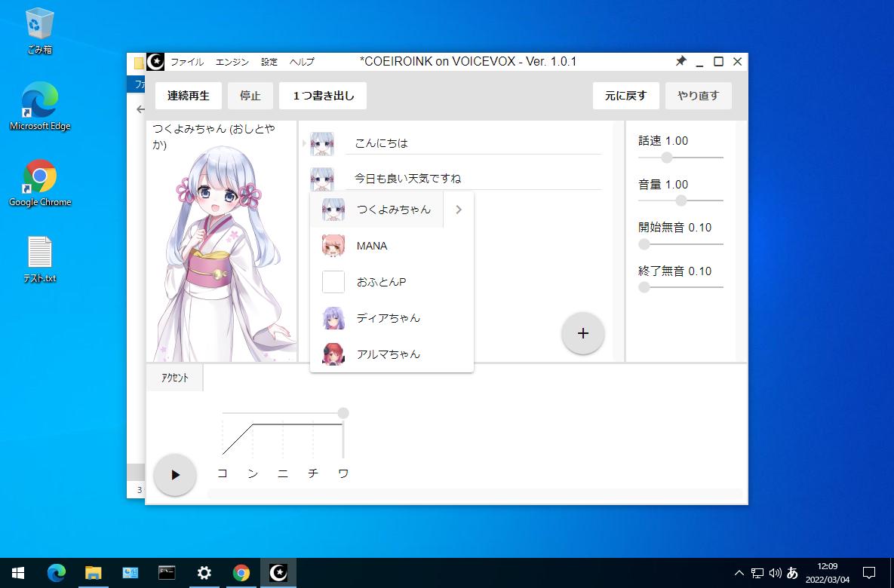Click the コ mora label
The height and width of the screenshot is (588, 894).
coord(223,473)
